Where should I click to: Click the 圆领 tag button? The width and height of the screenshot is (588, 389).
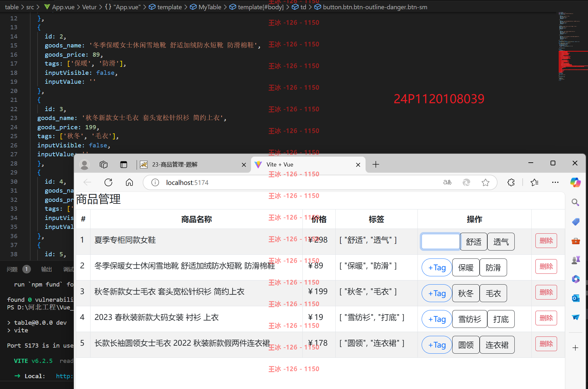(466, 345)
